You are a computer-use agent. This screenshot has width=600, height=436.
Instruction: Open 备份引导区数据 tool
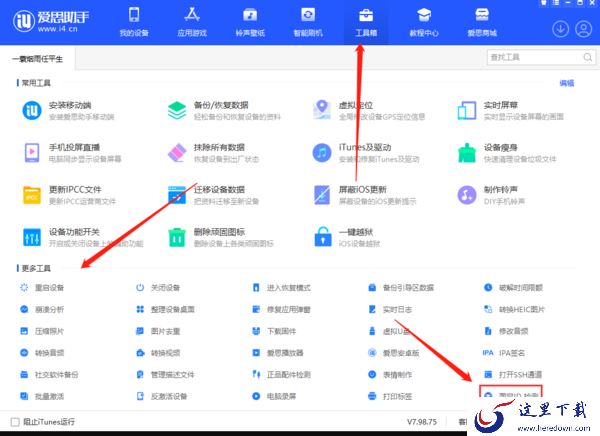click(401, 287)
